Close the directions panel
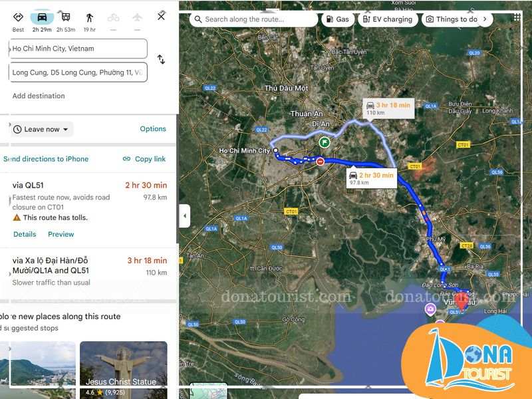 point(161,16)
